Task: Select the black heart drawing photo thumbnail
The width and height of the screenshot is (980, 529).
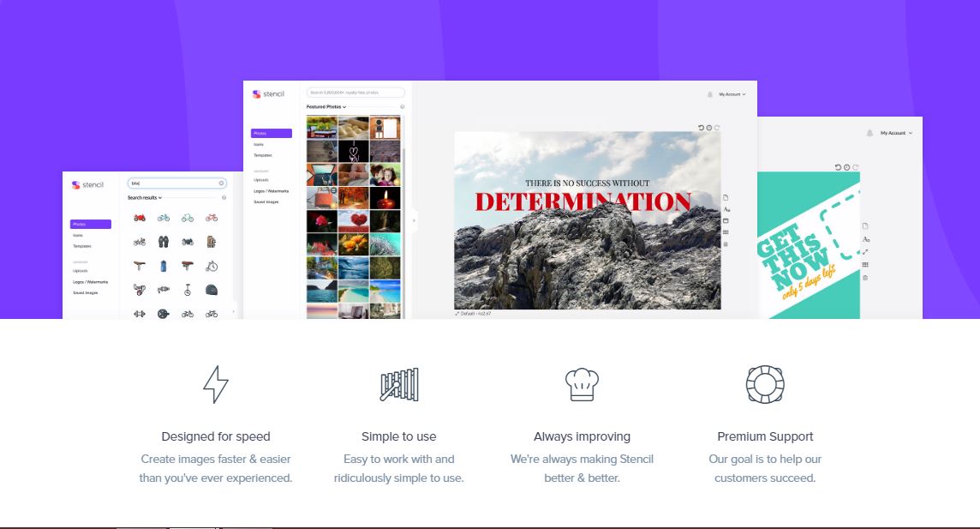Action: pos(353,151)
